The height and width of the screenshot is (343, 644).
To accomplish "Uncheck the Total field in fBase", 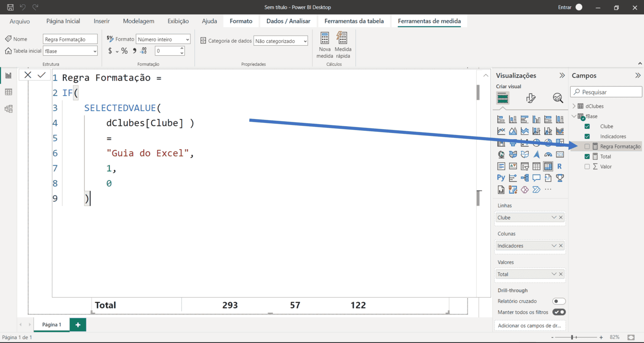I will 587,156.
